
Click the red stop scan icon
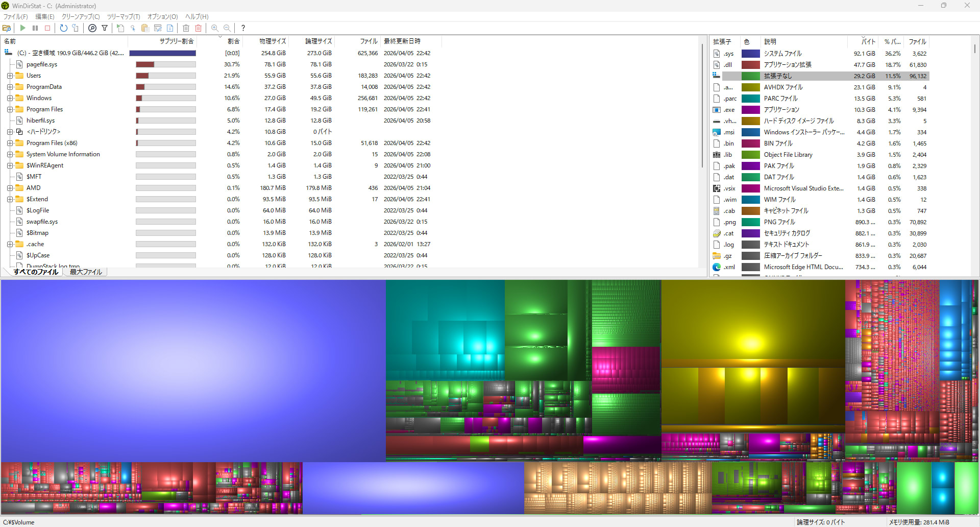(x=47, y=28)
